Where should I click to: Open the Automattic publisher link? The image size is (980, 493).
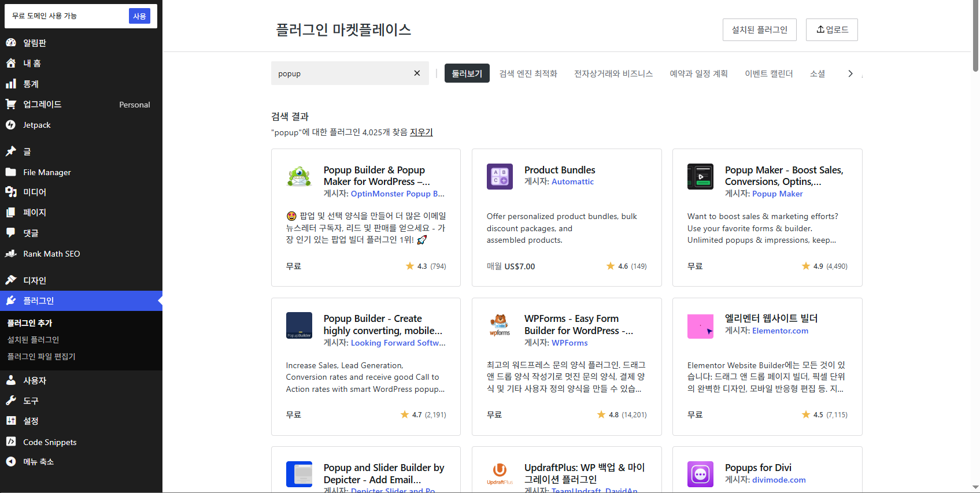572,181
